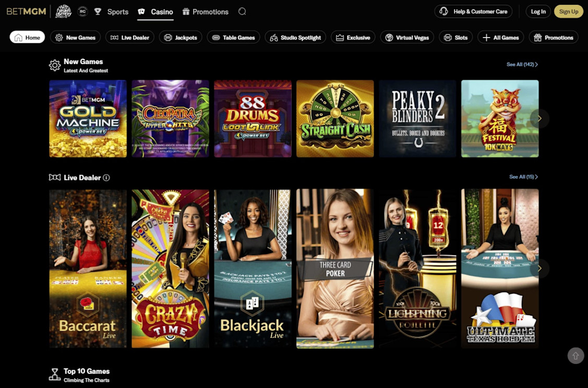Click the 'Latest And Greatest' subtitle
Screen dimensions: 588x388
[86, 70]
